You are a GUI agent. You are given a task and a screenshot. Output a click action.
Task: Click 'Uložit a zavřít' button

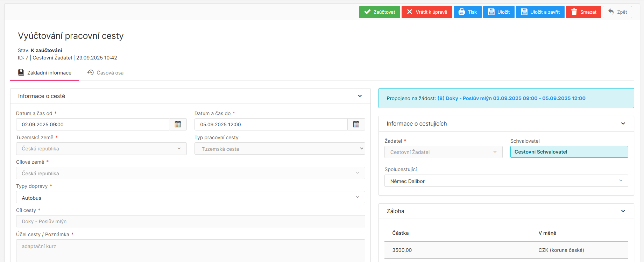tap(540, 12)
